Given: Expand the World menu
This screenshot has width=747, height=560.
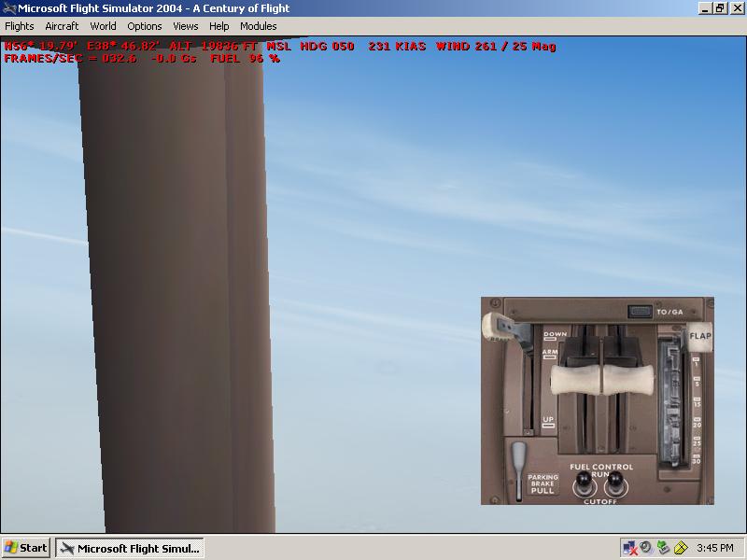Looking at the screenshot, I should pyautogui.click(x=103, y=26).
